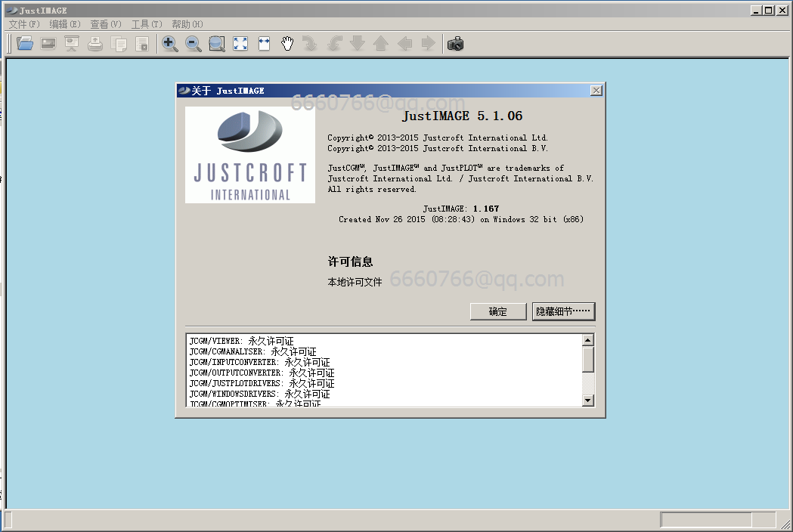Click the license list scrollbar thumb
Viewport: 793px width, 532px height.
[587, 360]
